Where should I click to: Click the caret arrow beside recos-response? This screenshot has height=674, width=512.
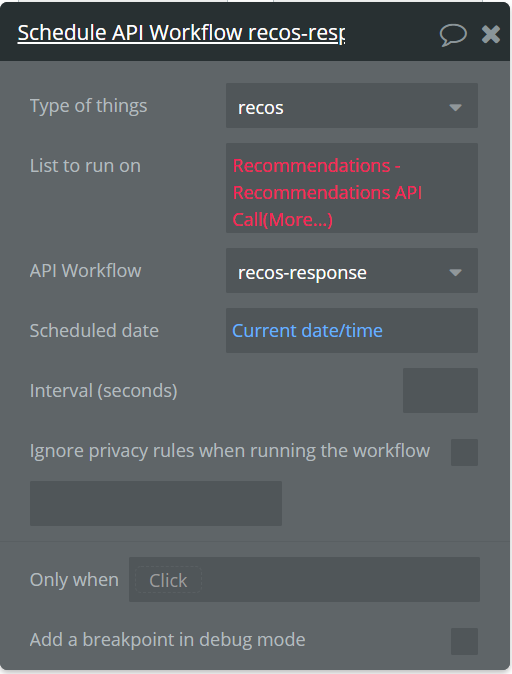[455, 273]
